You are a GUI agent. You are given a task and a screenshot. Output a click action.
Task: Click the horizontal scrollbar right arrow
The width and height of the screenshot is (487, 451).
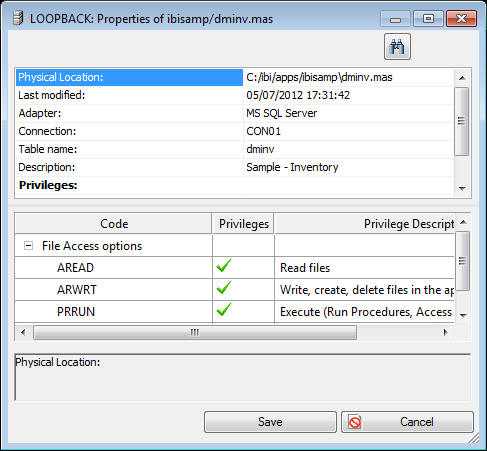[x=445, y=332]
